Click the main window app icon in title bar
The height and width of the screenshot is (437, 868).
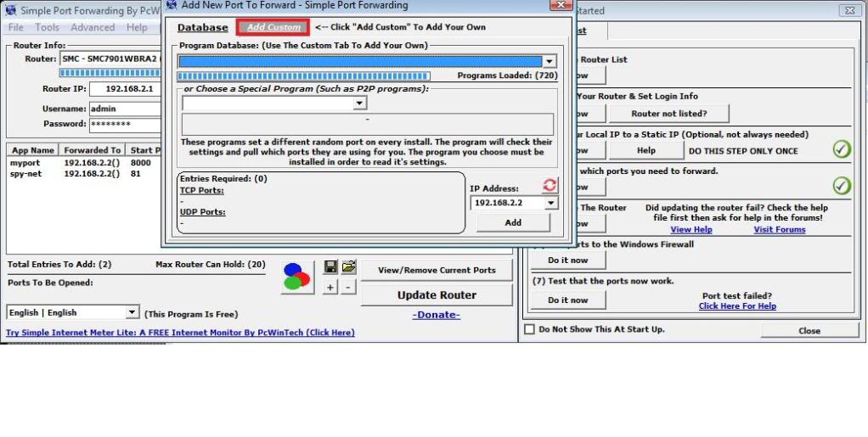click(x=10, y=10)
